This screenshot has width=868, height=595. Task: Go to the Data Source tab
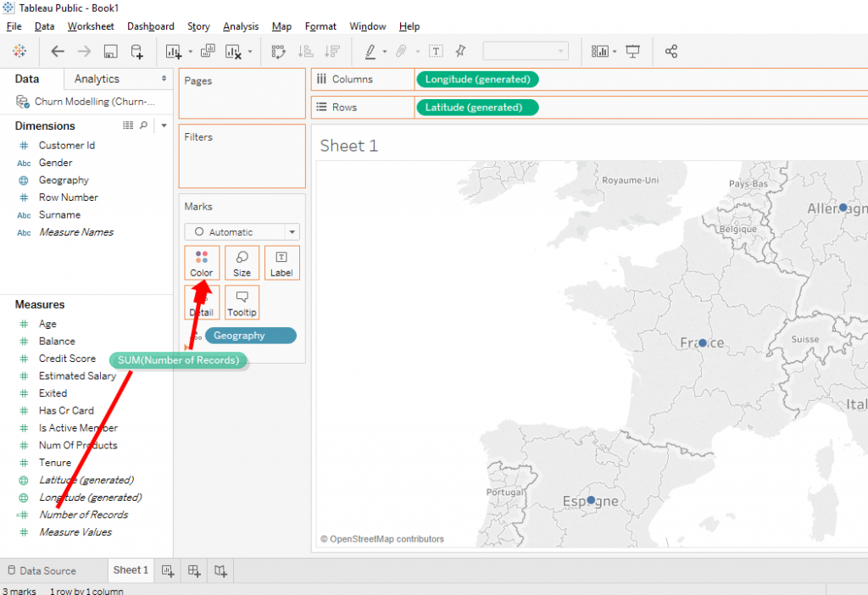47,570
